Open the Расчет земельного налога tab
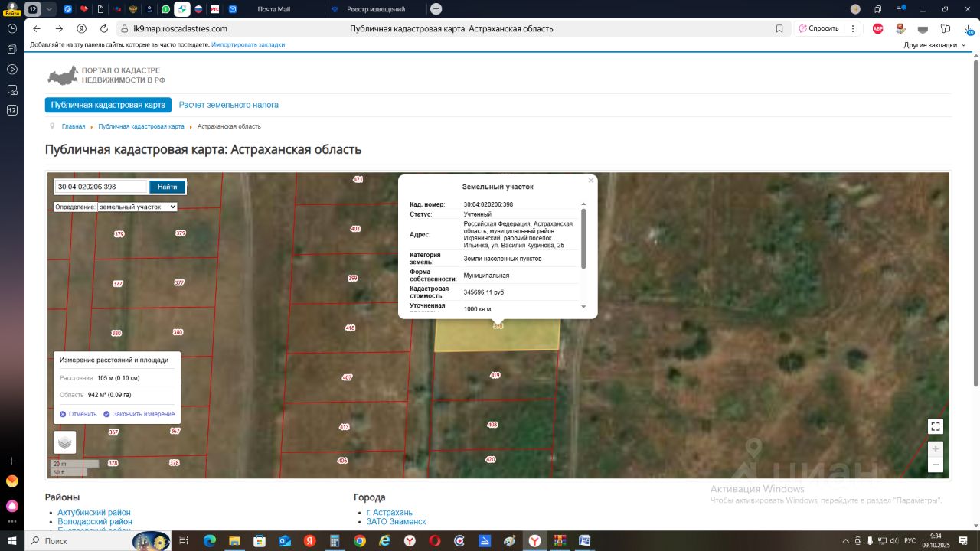This screenshot has height=551, width=980. click(229, 105)
